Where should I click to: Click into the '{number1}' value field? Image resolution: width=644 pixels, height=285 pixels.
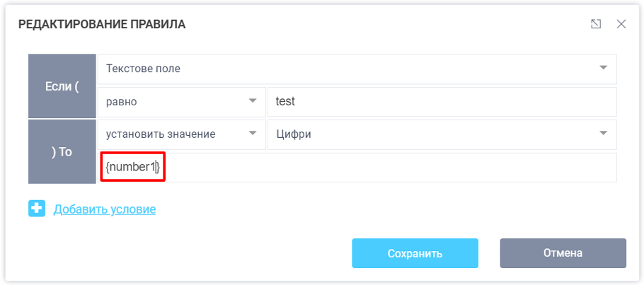click(133, 168)
